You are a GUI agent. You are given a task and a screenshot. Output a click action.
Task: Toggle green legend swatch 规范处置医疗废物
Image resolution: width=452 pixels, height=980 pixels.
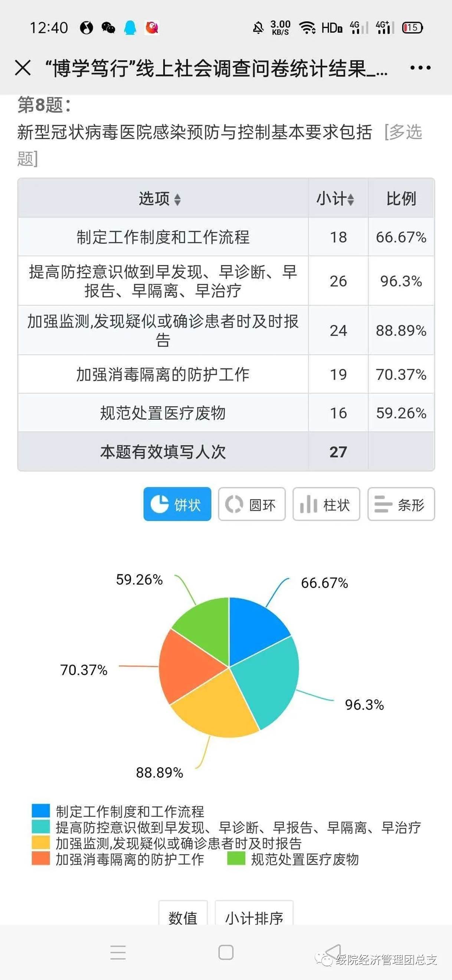236,859
